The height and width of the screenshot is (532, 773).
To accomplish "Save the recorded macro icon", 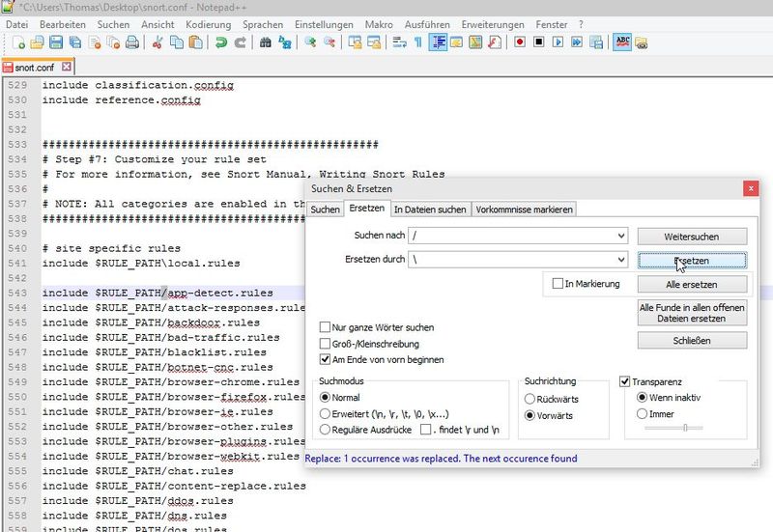I will [596, 42].
